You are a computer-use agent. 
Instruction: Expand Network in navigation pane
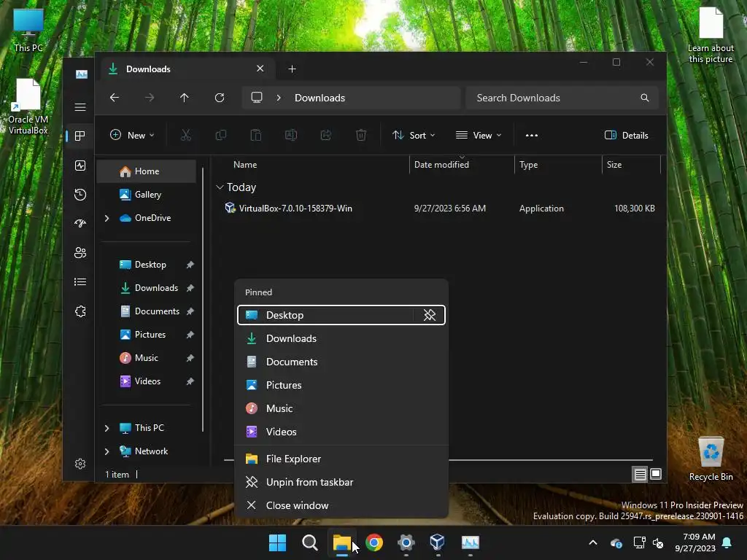coord(107,451)
